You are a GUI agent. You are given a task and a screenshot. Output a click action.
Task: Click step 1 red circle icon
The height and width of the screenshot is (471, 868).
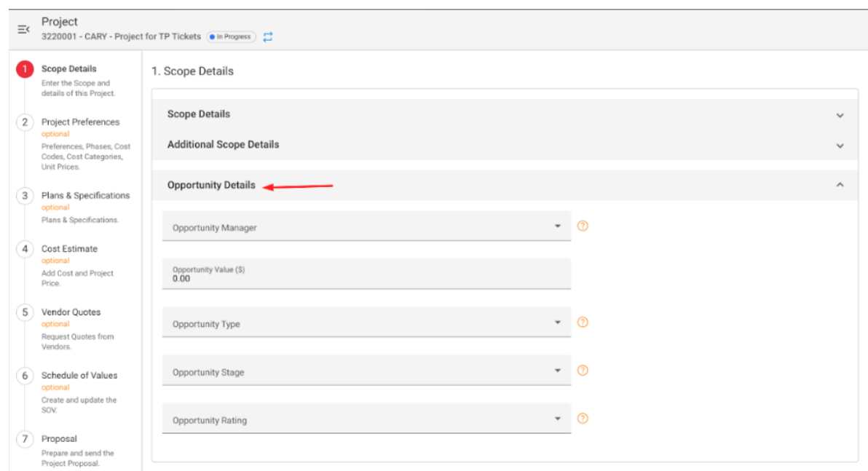pos(25,69)
